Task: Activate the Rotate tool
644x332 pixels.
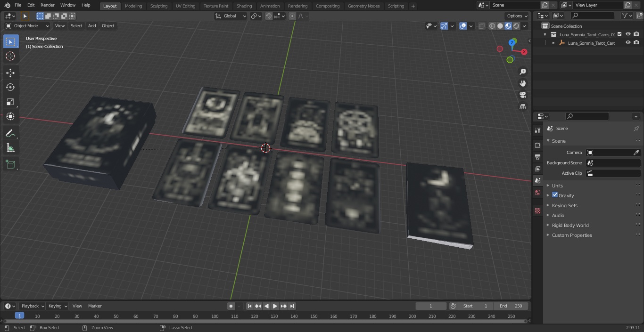Action: (x=10, y=87)
